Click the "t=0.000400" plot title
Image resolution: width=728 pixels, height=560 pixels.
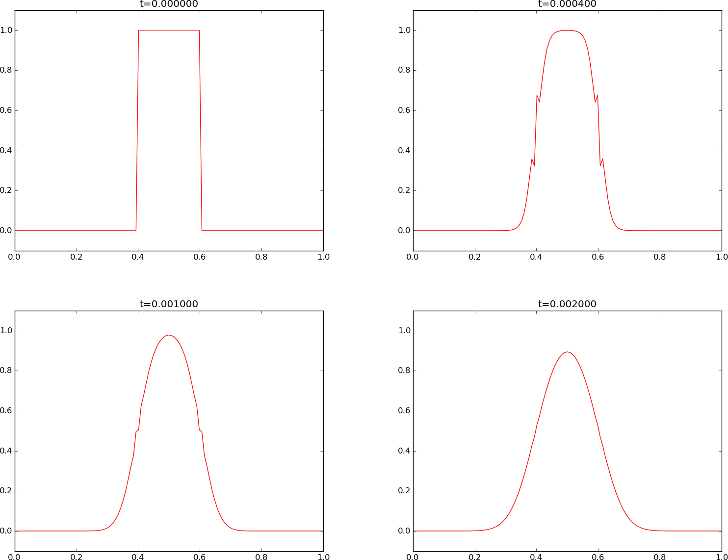tap(567, 4)
